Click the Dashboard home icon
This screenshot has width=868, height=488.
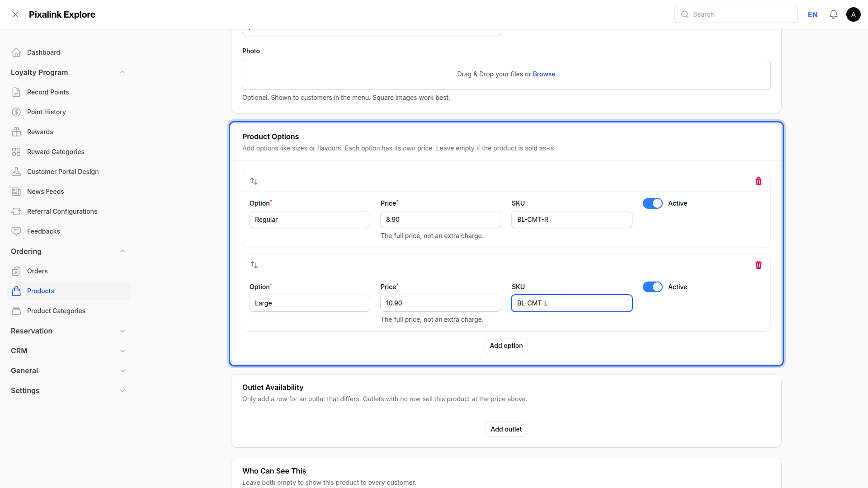(16, 52)
